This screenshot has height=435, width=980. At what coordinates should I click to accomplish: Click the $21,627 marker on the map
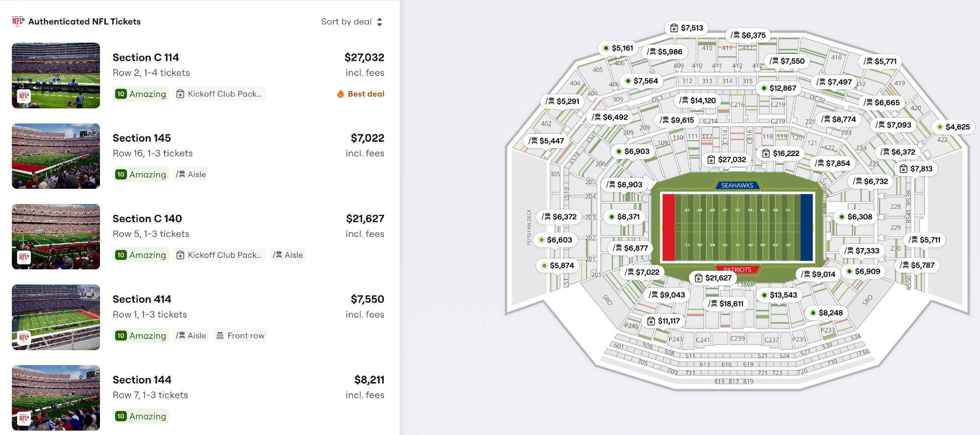713,278
